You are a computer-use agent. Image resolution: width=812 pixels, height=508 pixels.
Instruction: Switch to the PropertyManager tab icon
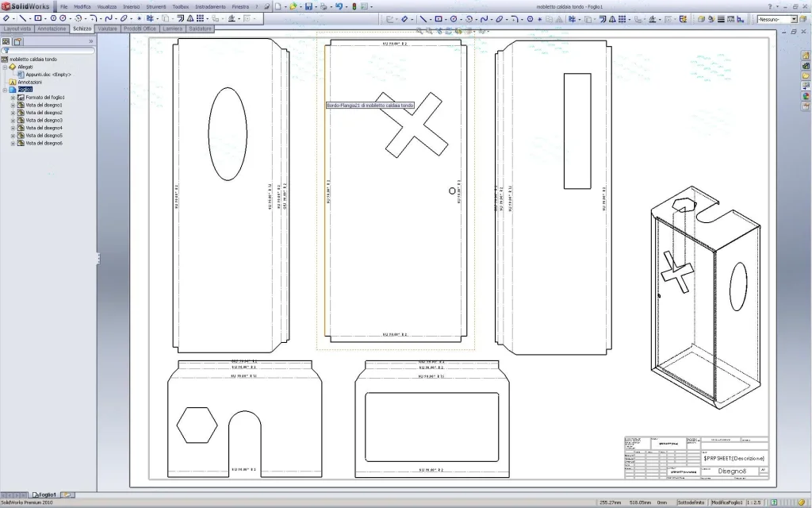coord(17,41)
